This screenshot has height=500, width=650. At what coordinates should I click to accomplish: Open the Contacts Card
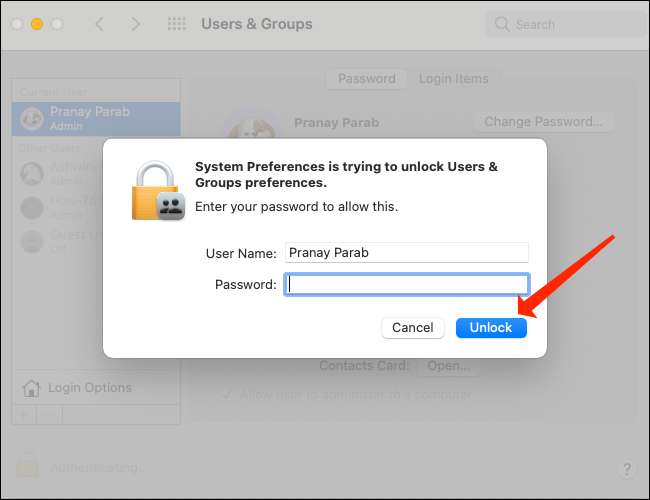point(449,366)
